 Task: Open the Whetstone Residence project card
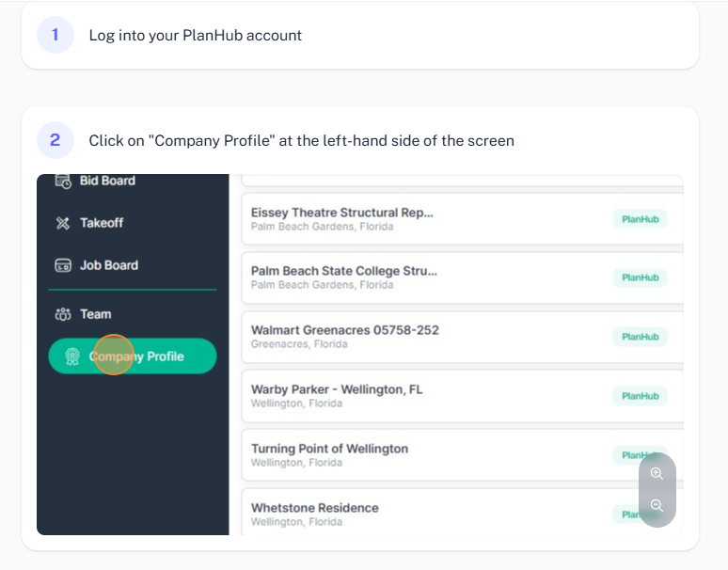463,512
